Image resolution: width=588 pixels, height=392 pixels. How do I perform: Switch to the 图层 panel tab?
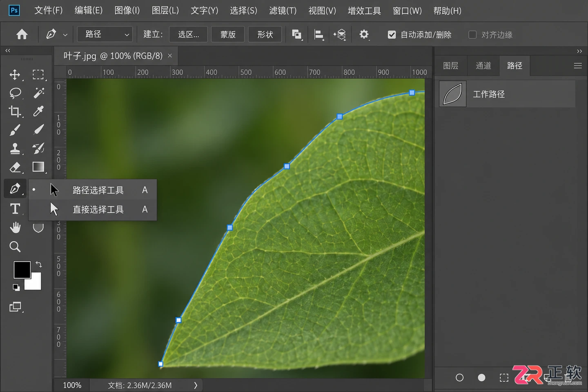450,66
